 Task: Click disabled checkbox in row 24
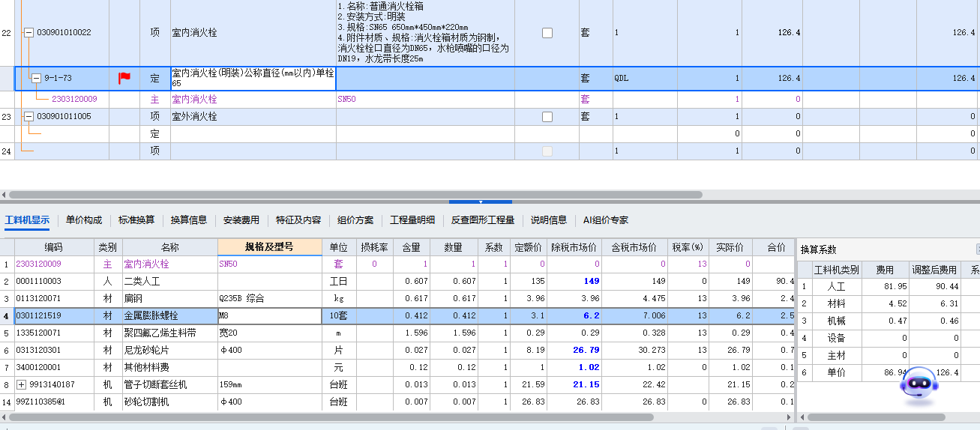coord(547,151)
